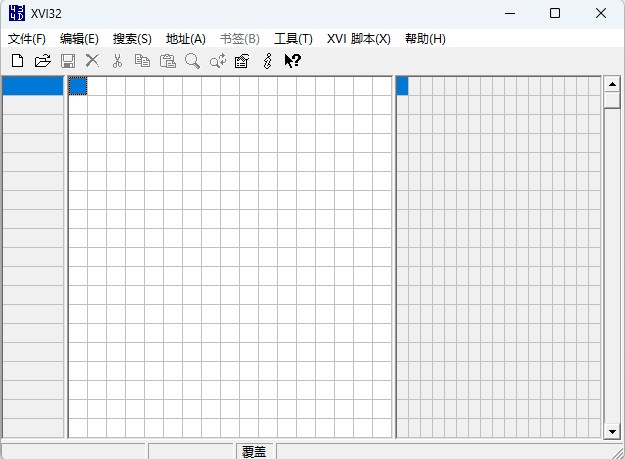Click the delete X toolbar icon
The width and height of the screenshot is (625, 459).
point(92,61)
